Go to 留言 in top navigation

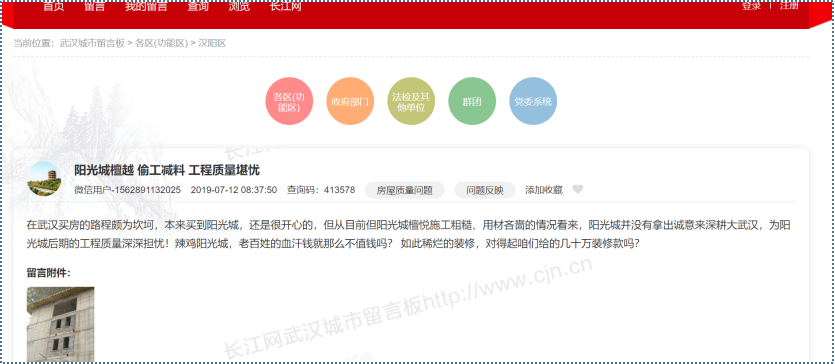point(94,7)
